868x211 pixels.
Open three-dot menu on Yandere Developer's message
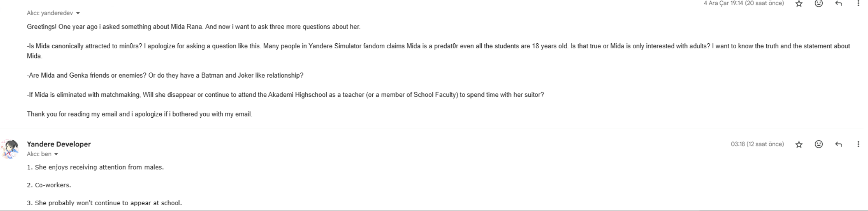(x=858, y=144)
